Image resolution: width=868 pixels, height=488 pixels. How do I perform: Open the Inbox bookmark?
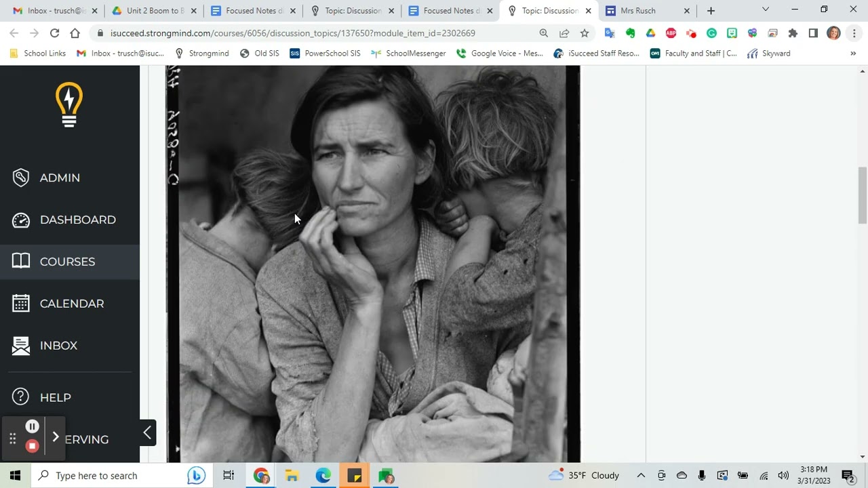[x=121, y=54]
